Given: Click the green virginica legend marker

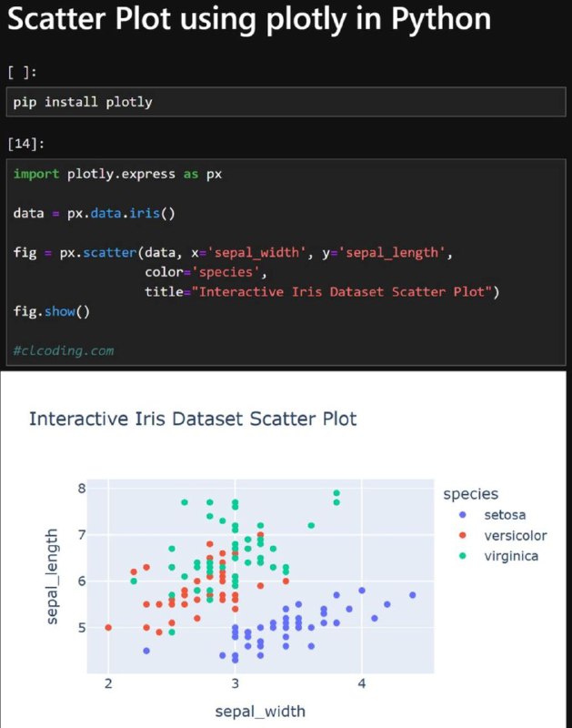Looking at the screenshot, I should click(462, 556).
